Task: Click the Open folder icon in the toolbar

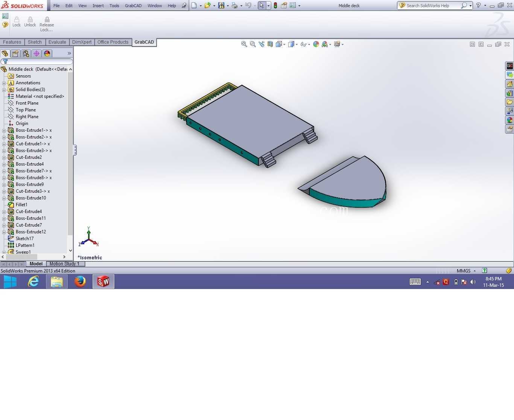Action: [207, 6]
